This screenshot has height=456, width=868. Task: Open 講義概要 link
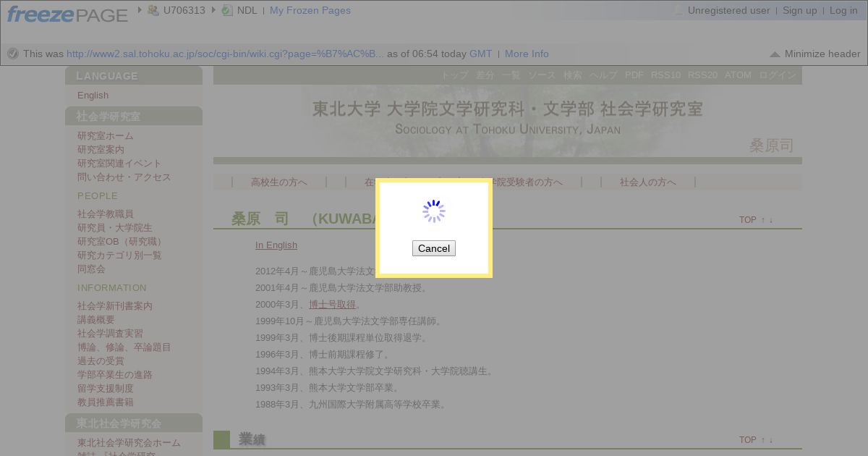pos(96,319)
